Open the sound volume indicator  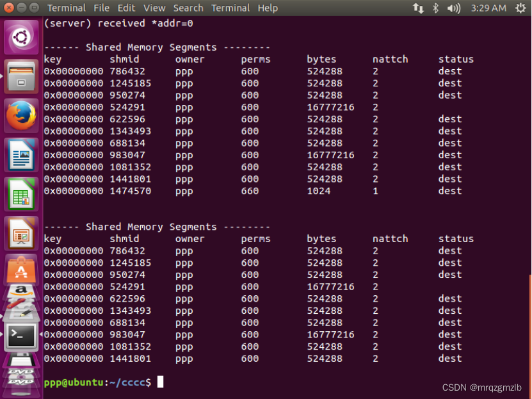[454, 8]
